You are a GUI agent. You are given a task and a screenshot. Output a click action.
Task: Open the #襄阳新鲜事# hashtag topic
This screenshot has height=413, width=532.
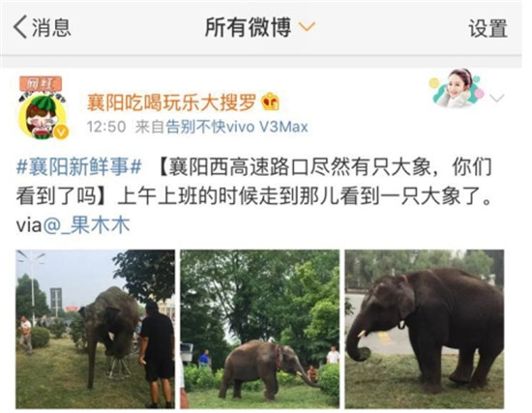coord(79,167)
